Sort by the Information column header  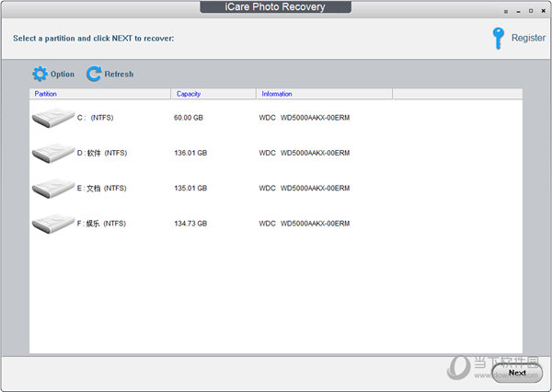[x=324, y=94]
